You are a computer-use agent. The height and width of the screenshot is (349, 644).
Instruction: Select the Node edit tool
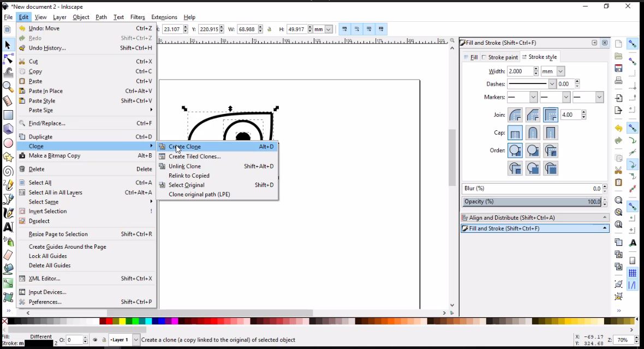click(8, 59)
